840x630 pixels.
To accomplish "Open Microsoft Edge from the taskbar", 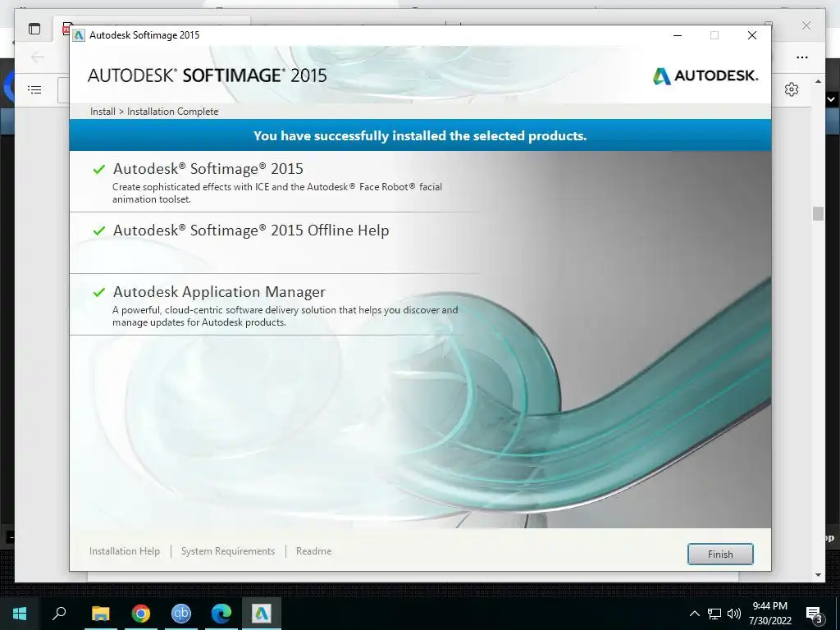I will tap(221, 614).
